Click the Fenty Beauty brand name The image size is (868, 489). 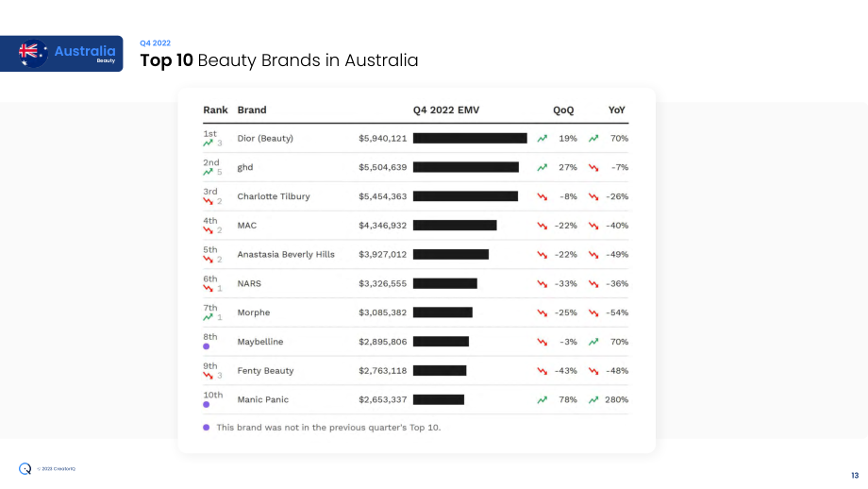point(265,370)
